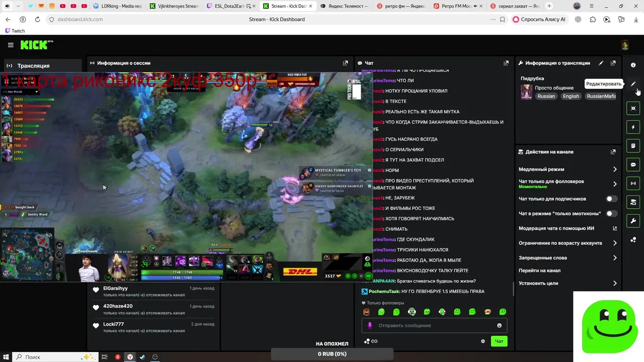Click the KICK logo

(x=36, y=45)
